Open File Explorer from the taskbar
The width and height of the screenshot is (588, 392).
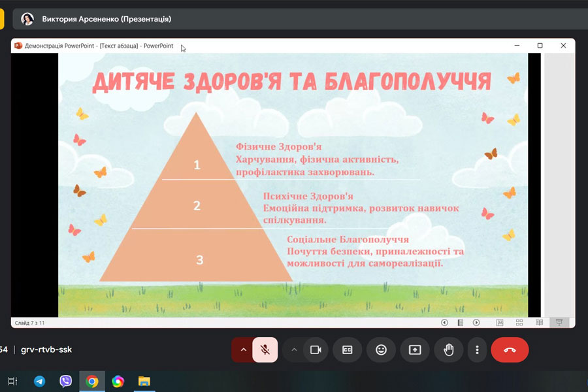144,381
